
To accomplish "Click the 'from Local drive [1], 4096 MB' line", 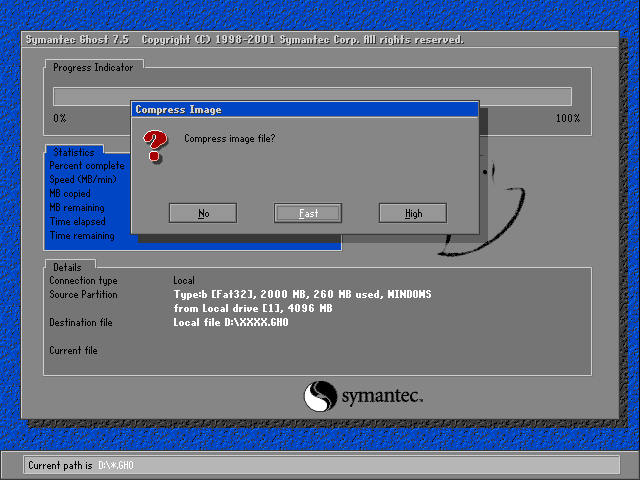I will [x=253, y=308].
